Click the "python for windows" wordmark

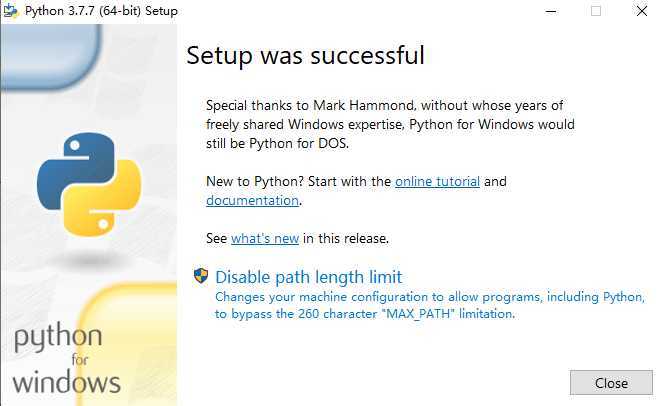pos(67,360)
